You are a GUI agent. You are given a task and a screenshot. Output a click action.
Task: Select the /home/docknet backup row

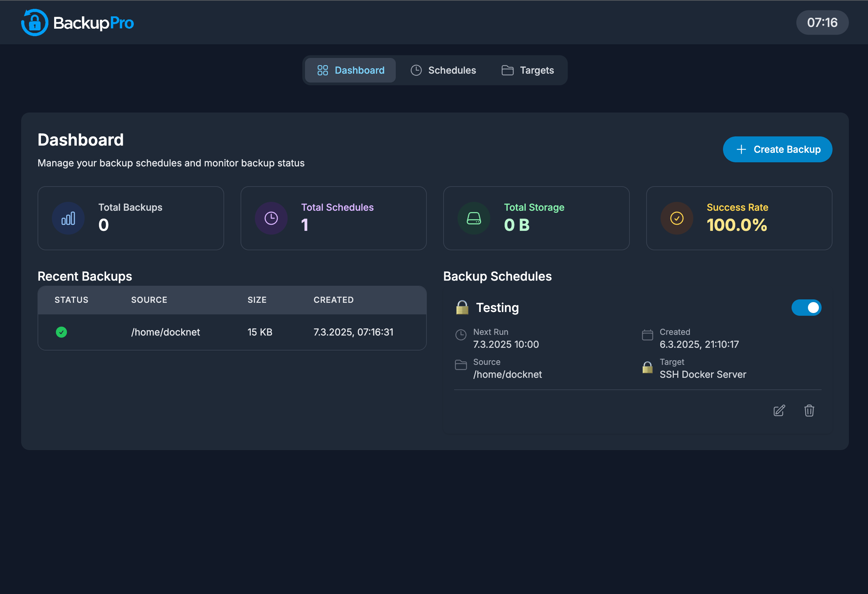tap(232, 332)
